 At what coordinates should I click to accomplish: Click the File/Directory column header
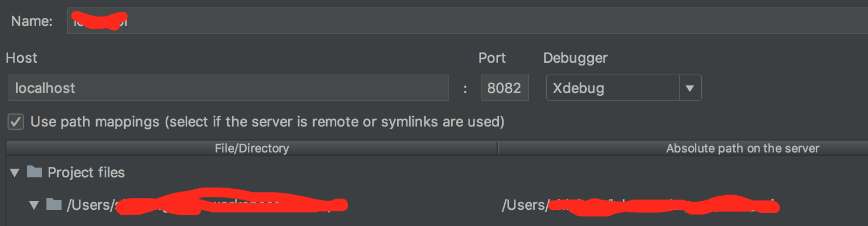(252, 148)
